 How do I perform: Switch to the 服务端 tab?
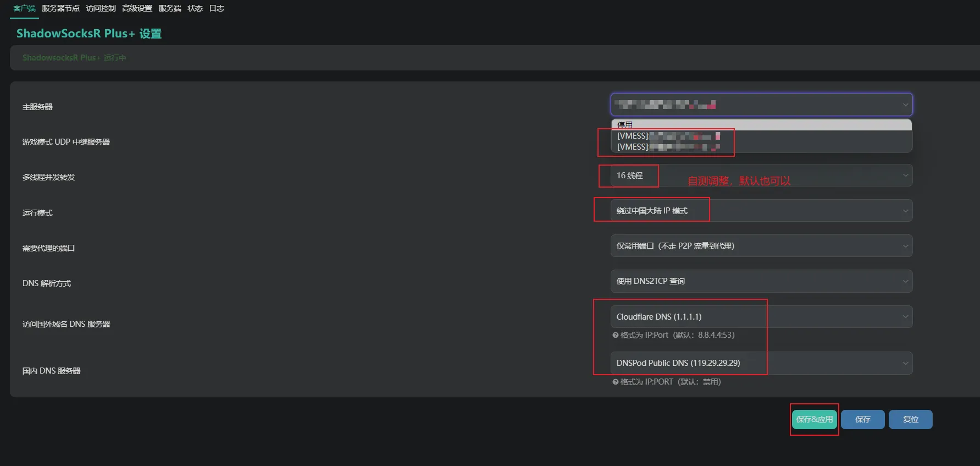tap(170, 8)
